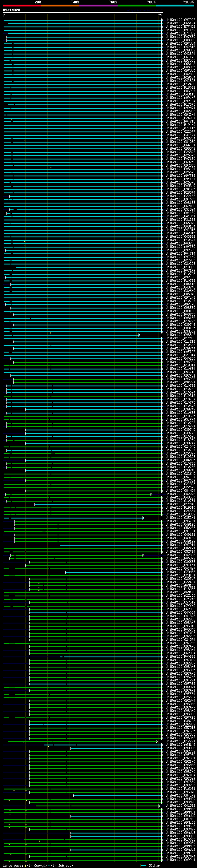This screenshot has width=197, height=868.
Task: Click the green ~80% identity legend segment
Action: (136, 6)
